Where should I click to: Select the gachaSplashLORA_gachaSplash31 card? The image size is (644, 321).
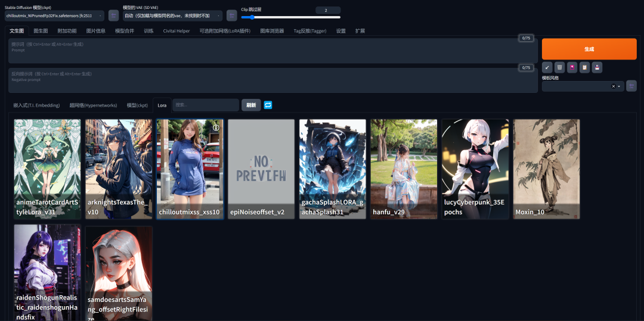point(333,169)
